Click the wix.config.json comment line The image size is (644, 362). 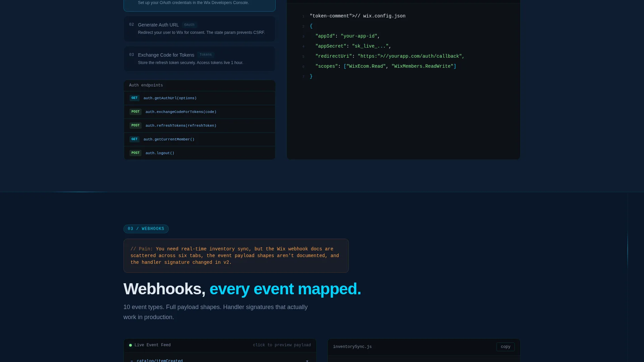(358, 16)
